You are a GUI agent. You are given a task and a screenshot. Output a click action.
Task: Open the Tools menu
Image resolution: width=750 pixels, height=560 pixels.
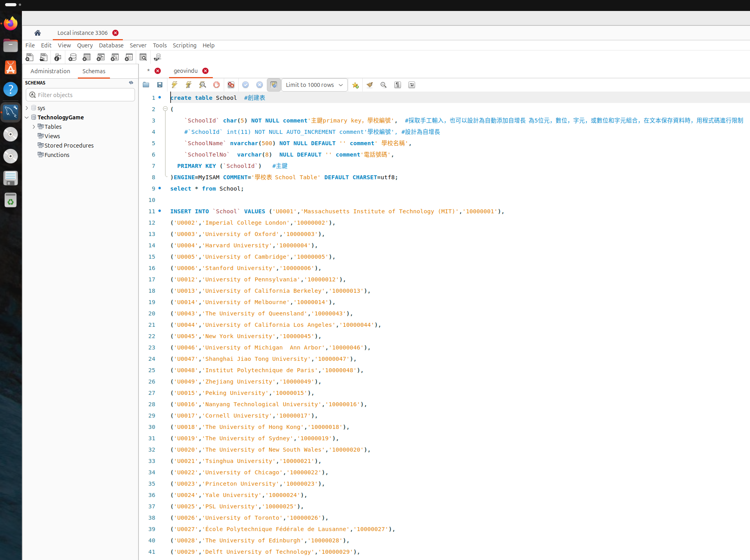(x=160, y=45)
